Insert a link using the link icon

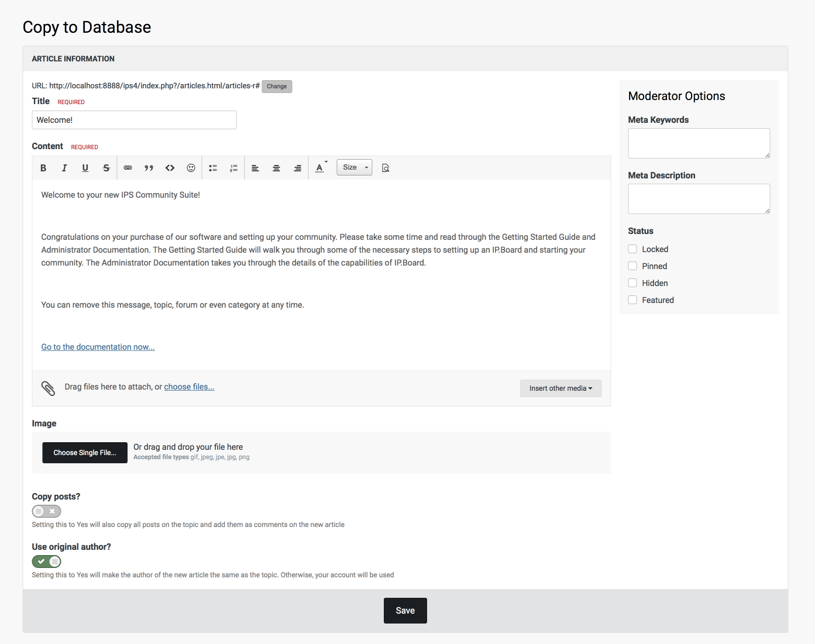[x=128, y=168]
